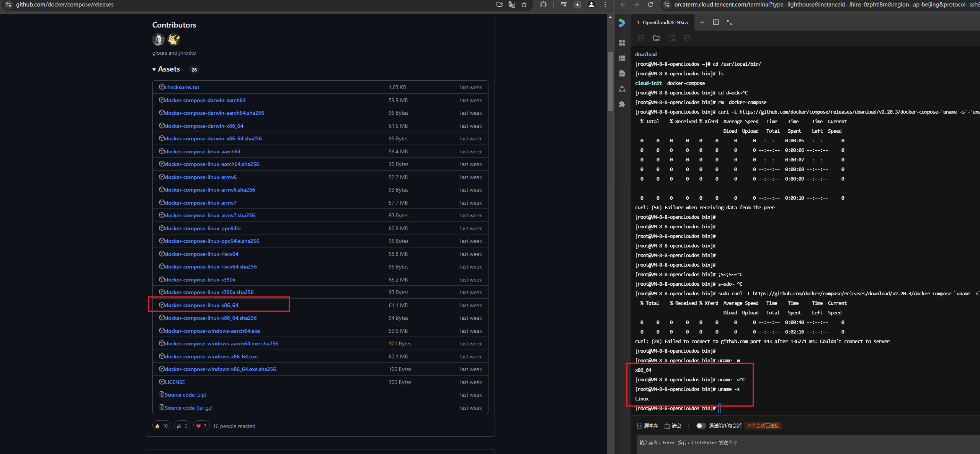The image size is (980, 454).
Task: Open Chrome downloads popup
Action: pyautogui.click(x=578, y=5)
